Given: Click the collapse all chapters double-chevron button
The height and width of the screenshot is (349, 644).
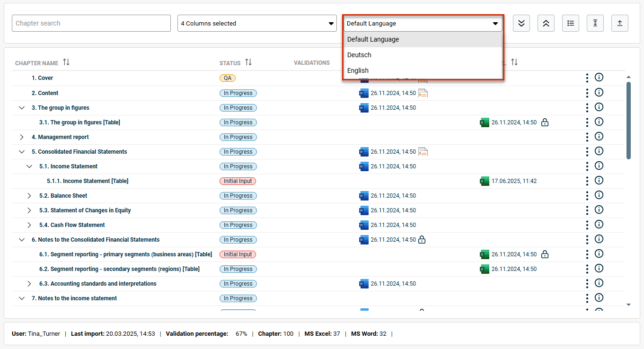Looking at the screenshot, I should coord(546,23).
